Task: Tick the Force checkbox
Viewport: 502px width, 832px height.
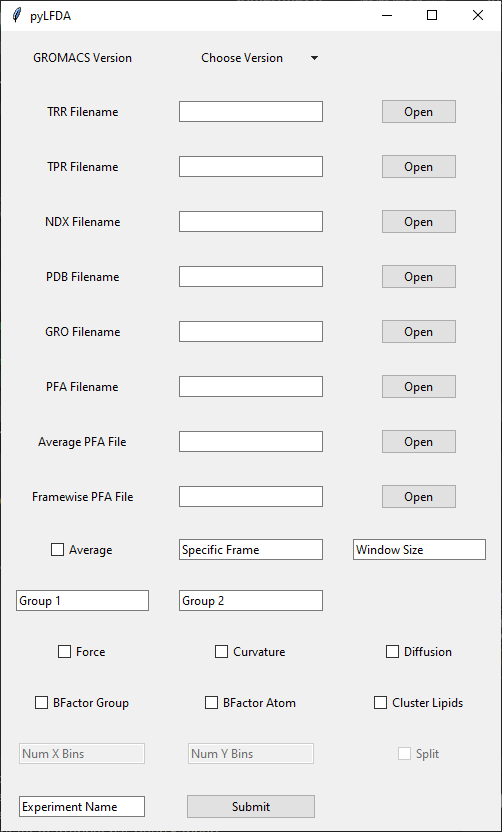Action: (x=64, y=652)
